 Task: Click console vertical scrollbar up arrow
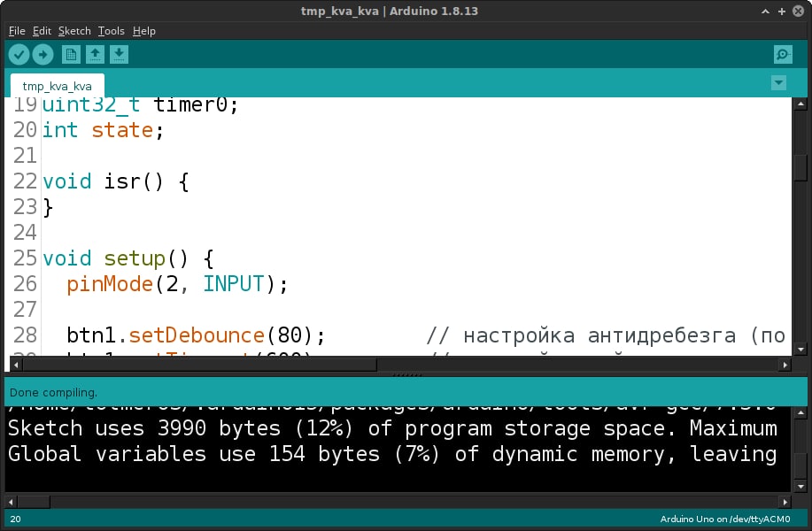[x=800, y=413]
